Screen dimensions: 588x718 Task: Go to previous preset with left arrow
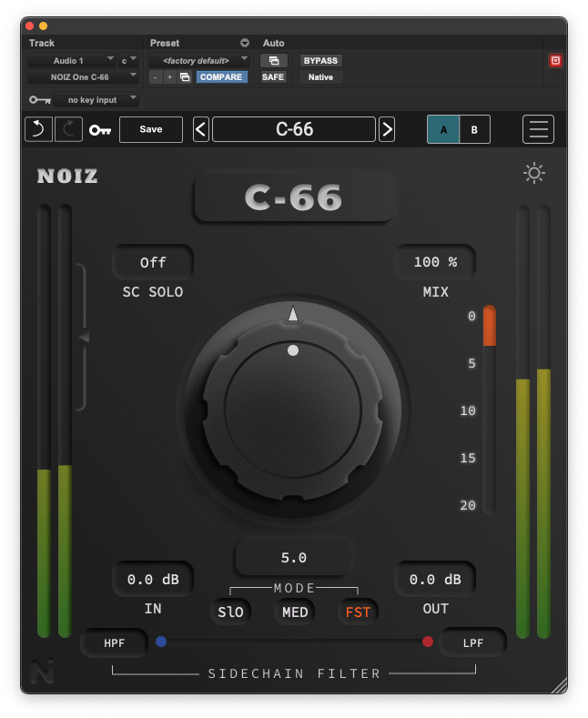(201, 130)
